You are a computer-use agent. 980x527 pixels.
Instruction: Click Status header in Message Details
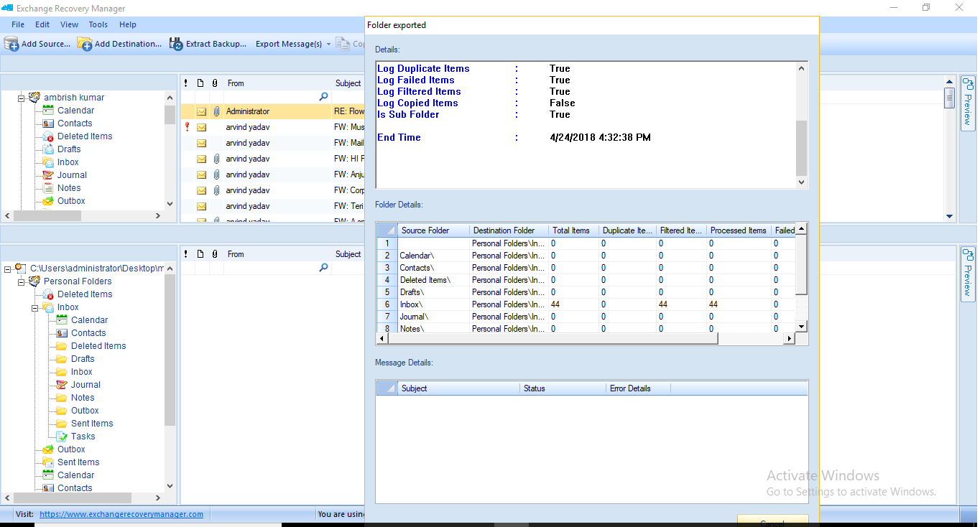coord(563,388)
